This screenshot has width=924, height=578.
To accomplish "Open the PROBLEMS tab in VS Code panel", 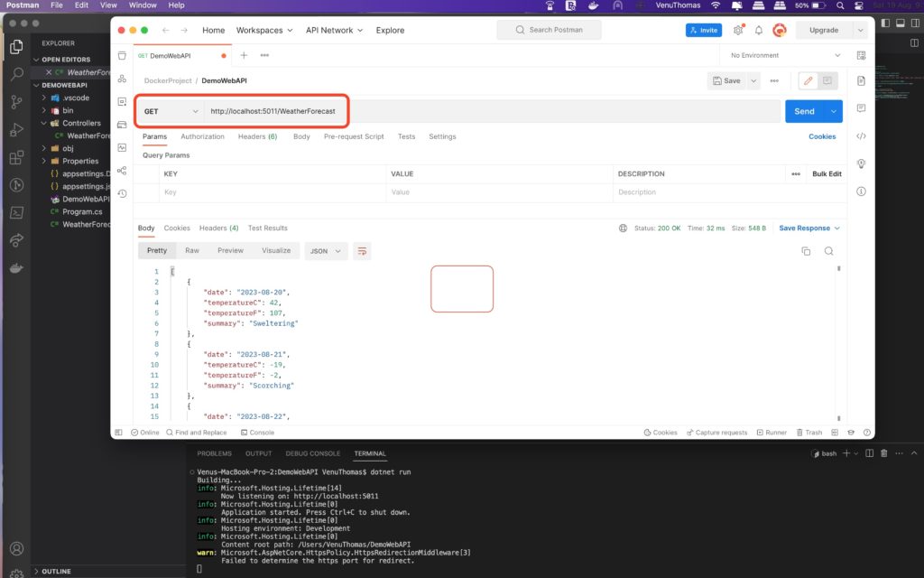I will [x=214, y=453].
